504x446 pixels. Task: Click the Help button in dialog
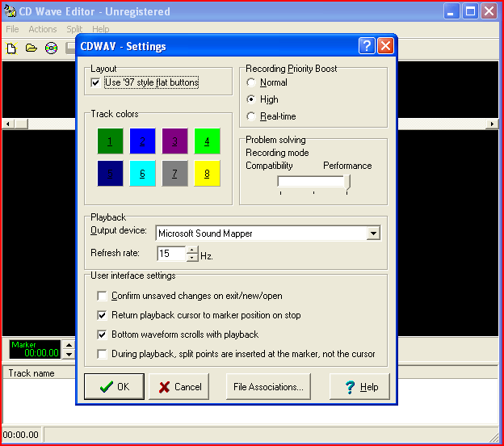tap(359, 387)
